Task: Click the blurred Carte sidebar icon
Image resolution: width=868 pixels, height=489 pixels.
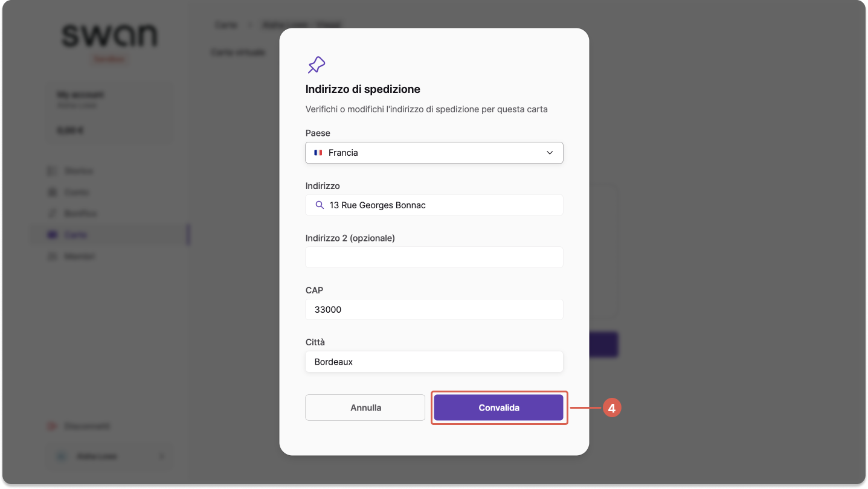Action: [52, 235]
